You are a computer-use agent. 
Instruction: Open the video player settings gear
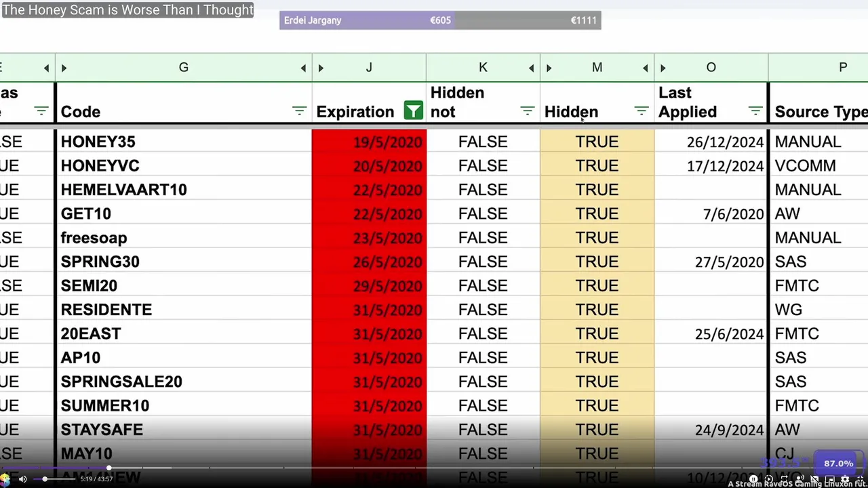pos(845,479)
